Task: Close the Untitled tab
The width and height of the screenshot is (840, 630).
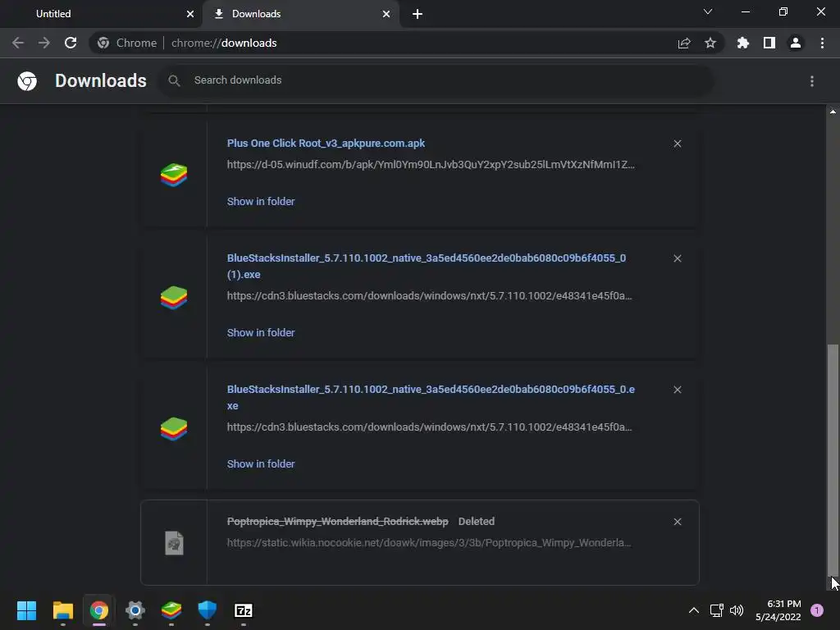Action: [x=190, y=14]
